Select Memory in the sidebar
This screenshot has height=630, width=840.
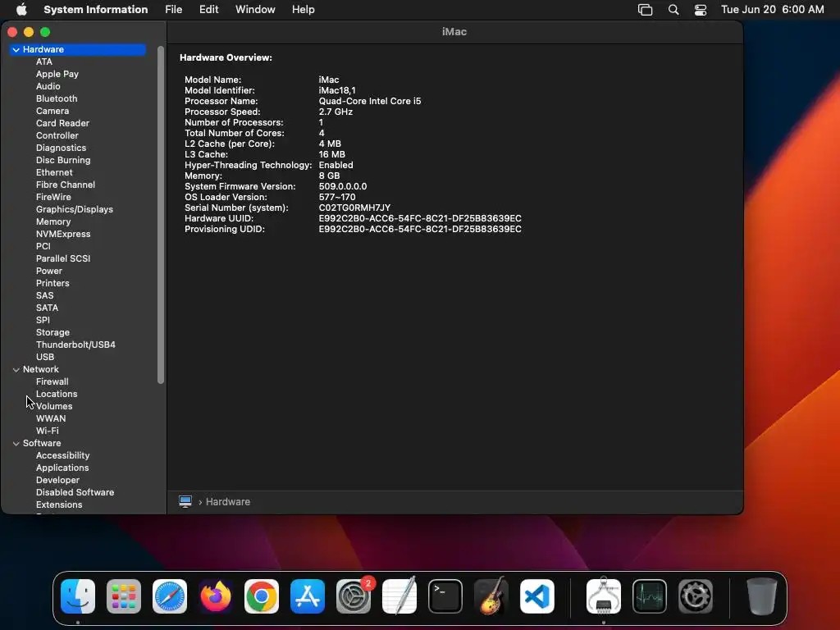tap(53, 221)
